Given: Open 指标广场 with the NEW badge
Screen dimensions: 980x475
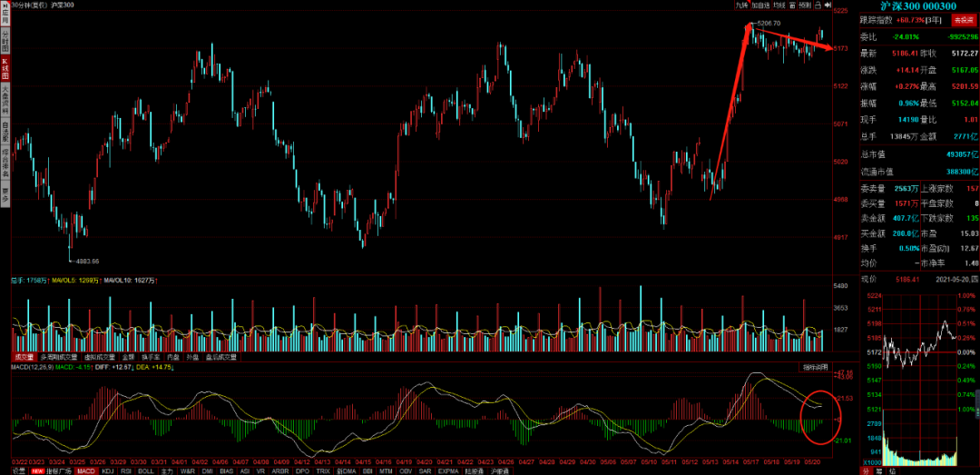Looking at the screenshot, I should click(x=51, y=470).
